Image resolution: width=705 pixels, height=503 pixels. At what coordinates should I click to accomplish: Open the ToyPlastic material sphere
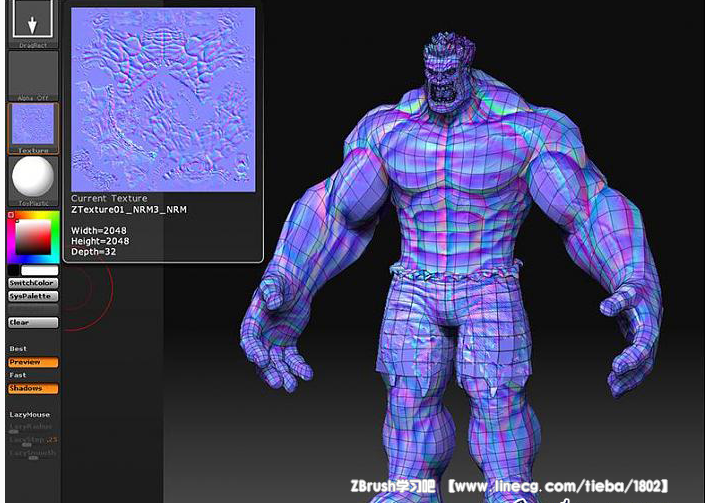33,181
